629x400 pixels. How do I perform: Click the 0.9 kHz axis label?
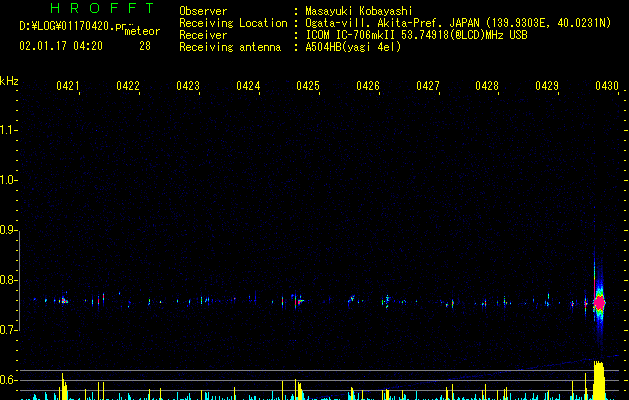click(x=8, y=230)
